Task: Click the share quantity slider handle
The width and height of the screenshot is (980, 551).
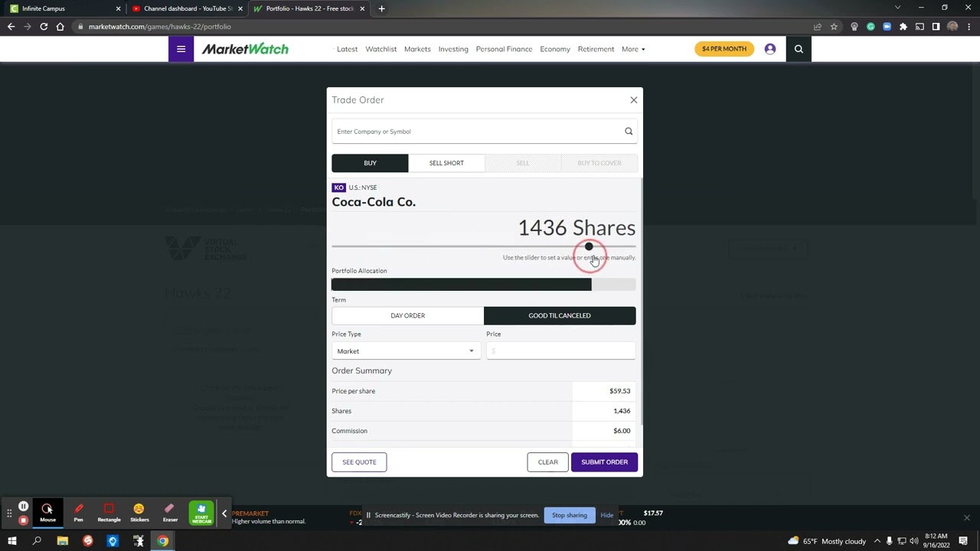Action: point(589,246)
